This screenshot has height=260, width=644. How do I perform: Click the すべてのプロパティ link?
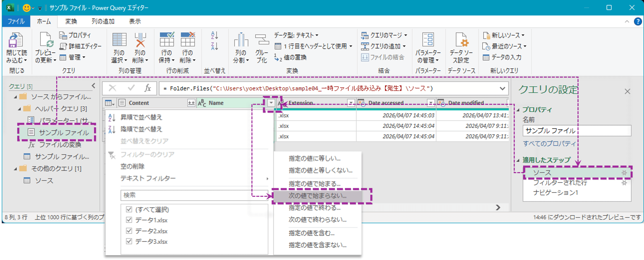tap(549, 143)
